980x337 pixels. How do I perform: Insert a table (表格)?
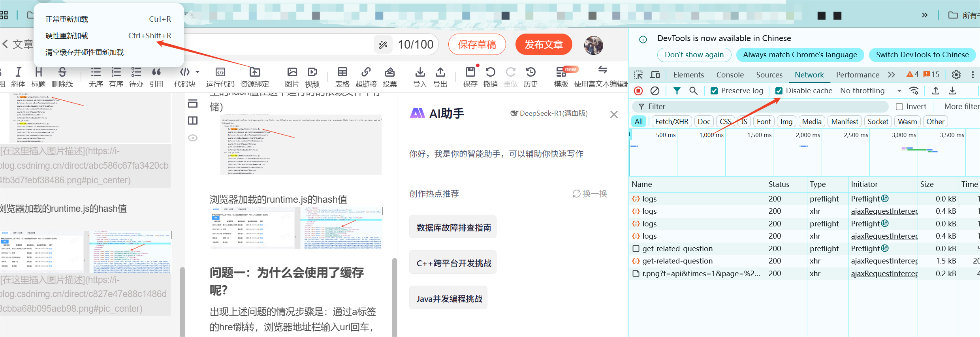342,77
